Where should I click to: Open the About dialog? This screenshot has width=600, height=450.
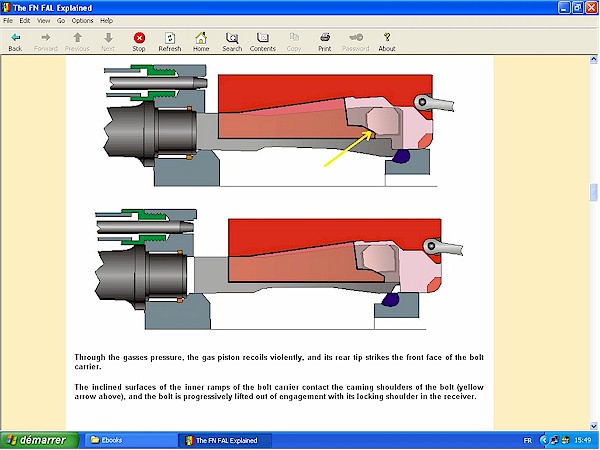point(387,41)
